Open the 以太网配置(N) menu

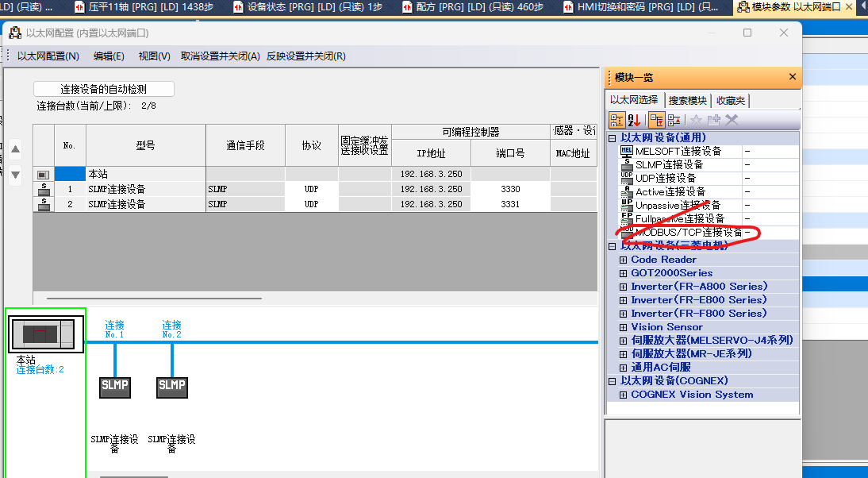(48, 56)
